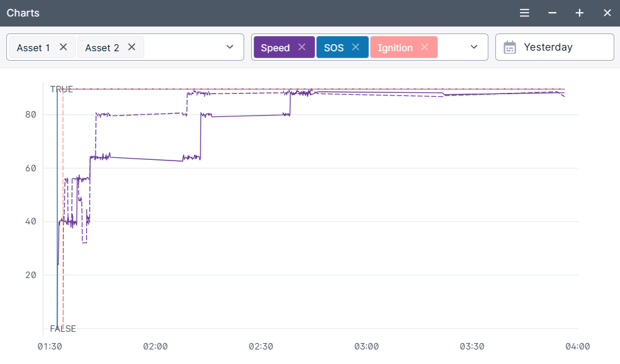Select the Asset 1 tag label
This screenshot has width=620, height=364.
(x=34, y=47)
